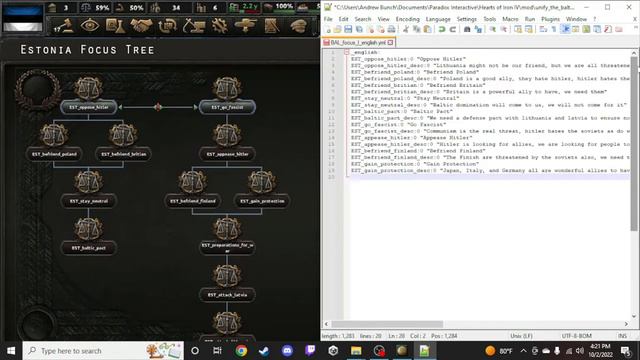The height and width of the screenshot is (360, 640).
Task: Toggle Show All Characters pilcrow icon
Action: pos(554,29)
